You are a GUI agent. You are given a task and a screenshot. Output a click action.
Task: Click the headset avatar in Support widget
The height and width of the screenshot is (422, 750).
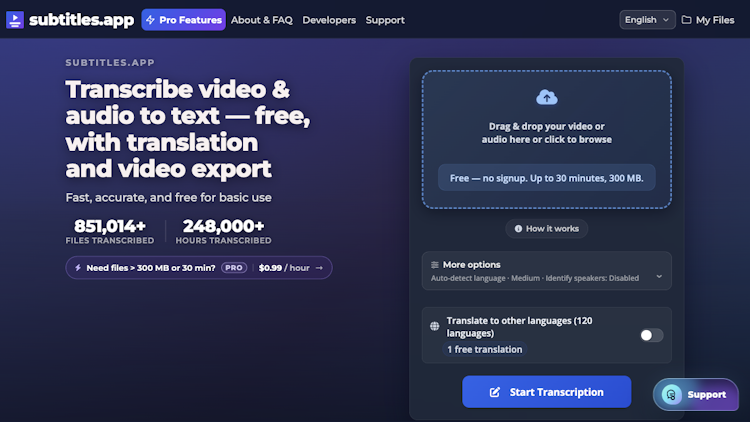[x=672, y=395]
